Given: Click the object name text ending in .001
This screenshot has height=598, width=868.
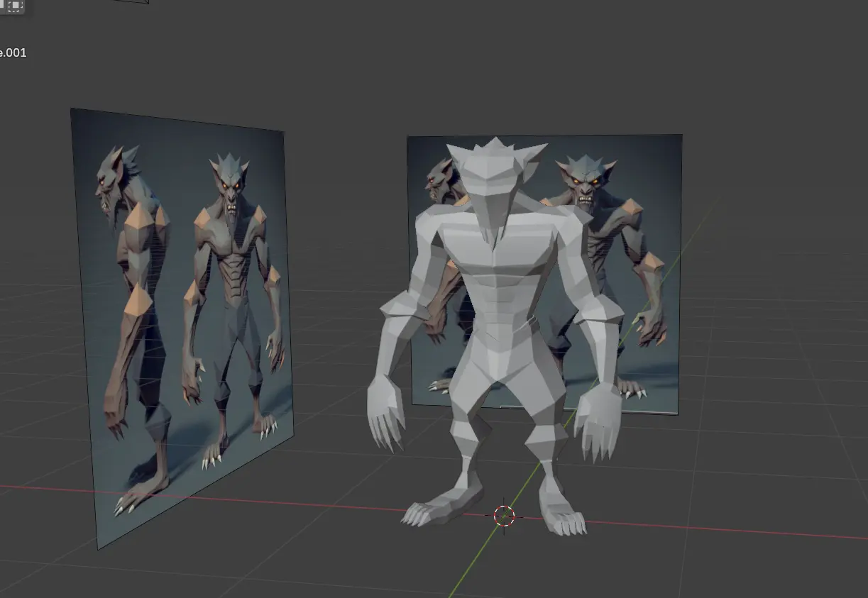Looking at the screenshot, I should [13, 52].
